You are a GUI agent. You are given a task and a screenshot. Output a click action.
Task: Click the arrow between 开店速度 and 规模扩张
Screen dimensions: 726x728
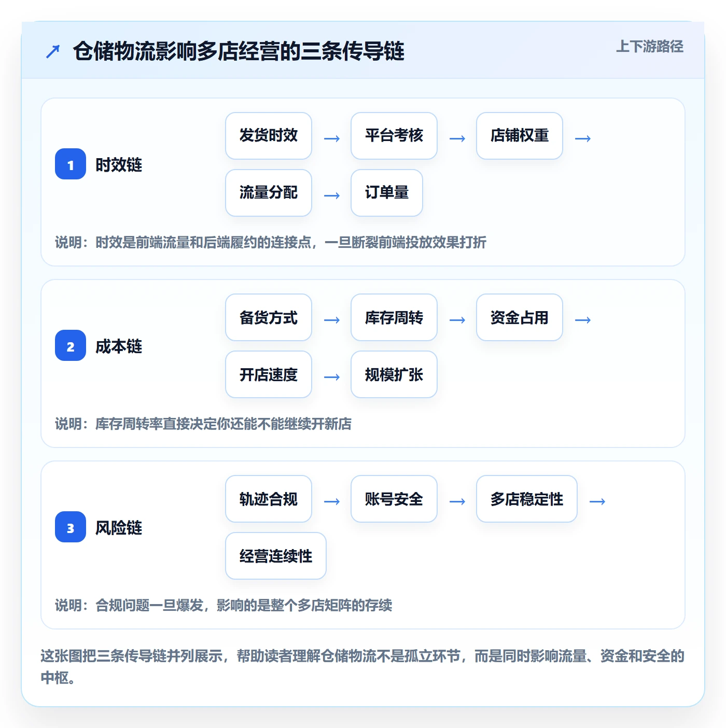point(332,377)
